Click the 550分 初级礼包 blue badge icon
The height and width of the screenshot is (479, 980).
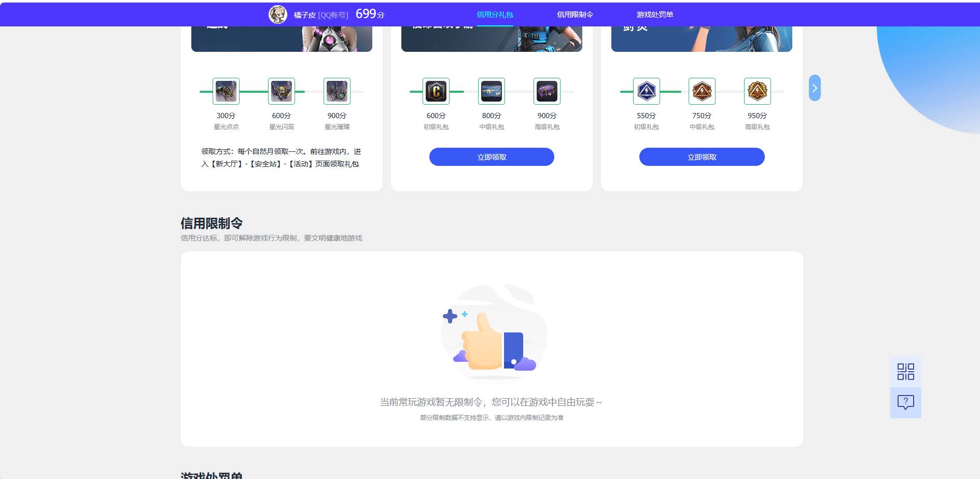(x=647, y=91)
